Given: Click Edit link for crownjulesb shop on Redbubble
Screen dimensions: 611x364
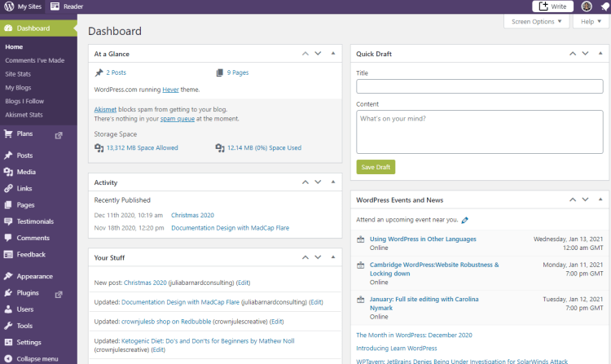Looking at the screenshot, I should (x=277, y=322).
